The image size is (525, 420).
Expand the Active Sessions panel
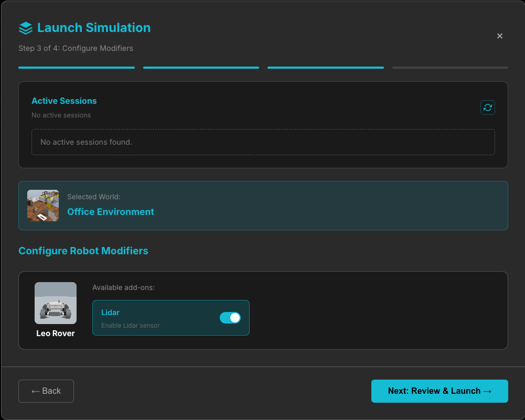pos(263,124)
